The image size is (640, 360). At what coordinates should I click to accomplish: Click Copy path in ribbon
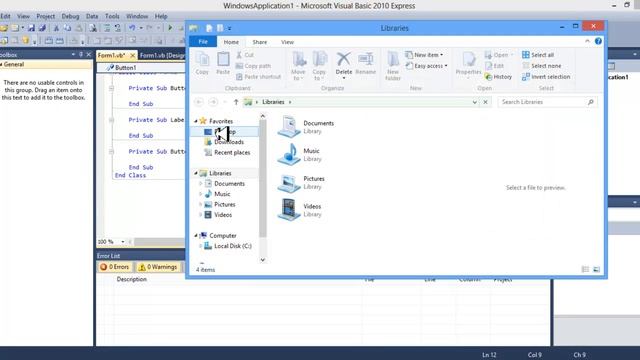tap(253, 66)
